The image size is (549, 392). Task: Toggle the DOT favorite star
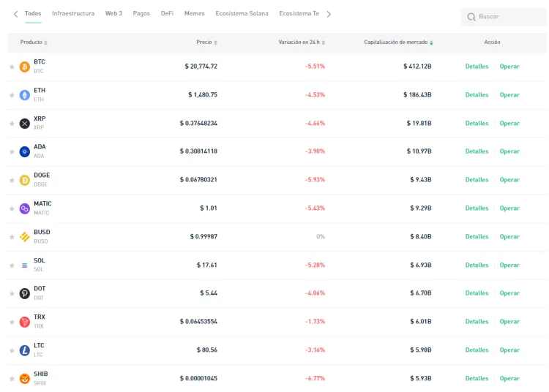(12, 293)
